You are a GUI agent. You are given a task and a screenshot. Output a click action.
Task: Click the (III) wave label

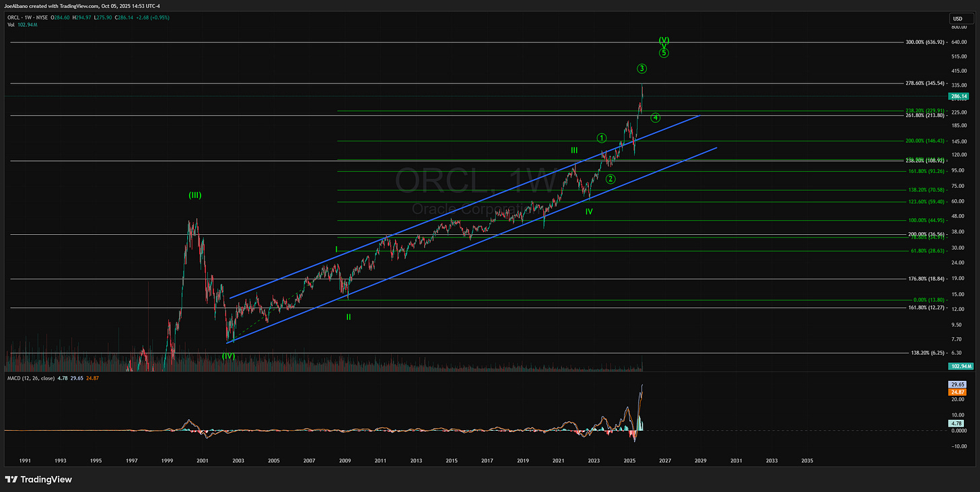pyautogui.click(x=195, y=195)
